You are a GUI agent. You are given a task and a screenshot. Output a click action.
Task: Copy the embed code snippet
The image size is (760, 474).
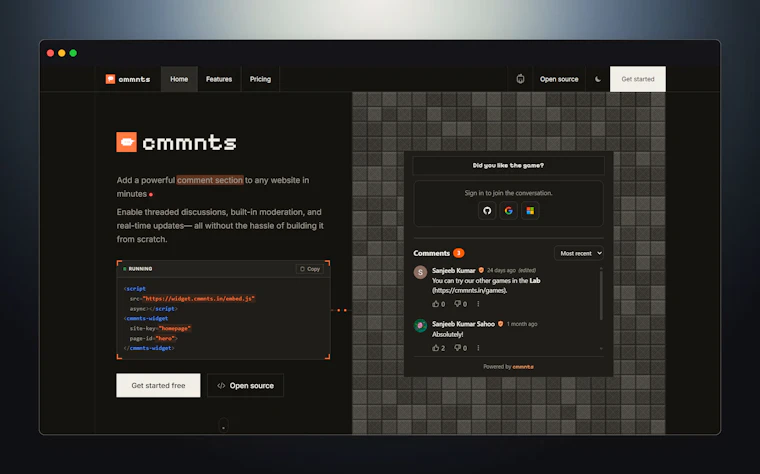click(310, 269)
